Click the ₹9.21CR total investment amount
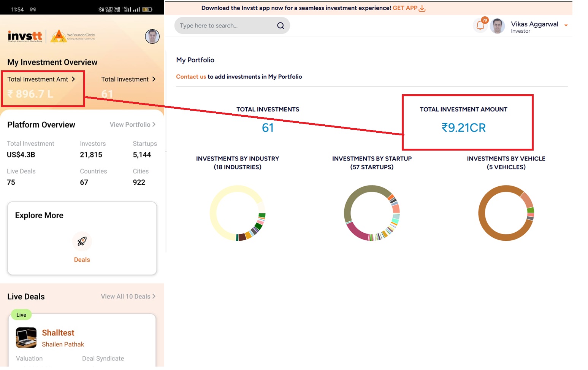This screenshot has height=370, width=588. (464, 128)
